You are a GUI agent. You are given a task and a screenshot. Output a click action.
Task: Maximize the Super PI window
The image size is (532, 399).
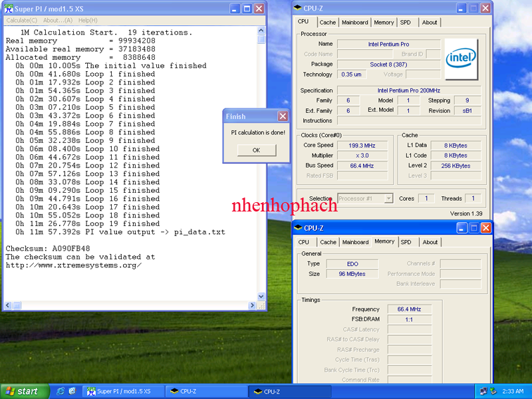coord(247,9)
